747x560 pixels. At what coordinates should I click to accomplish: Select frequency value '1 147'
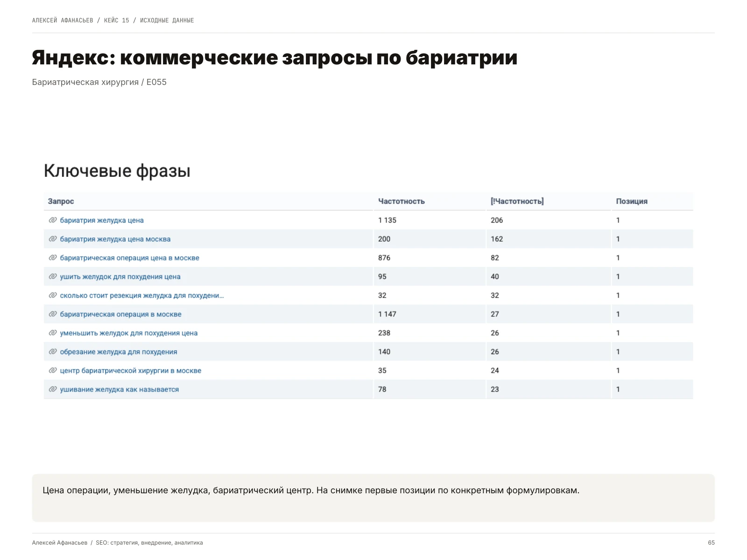point(387,315)
